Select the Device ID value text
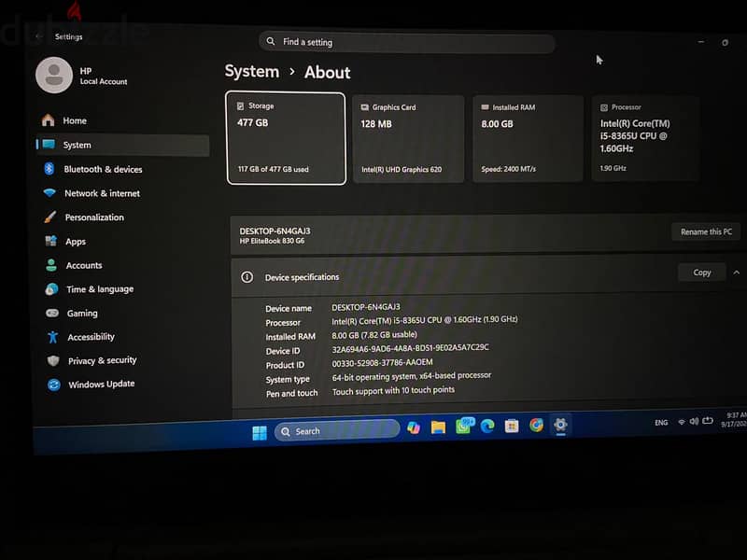 (410, 348)
